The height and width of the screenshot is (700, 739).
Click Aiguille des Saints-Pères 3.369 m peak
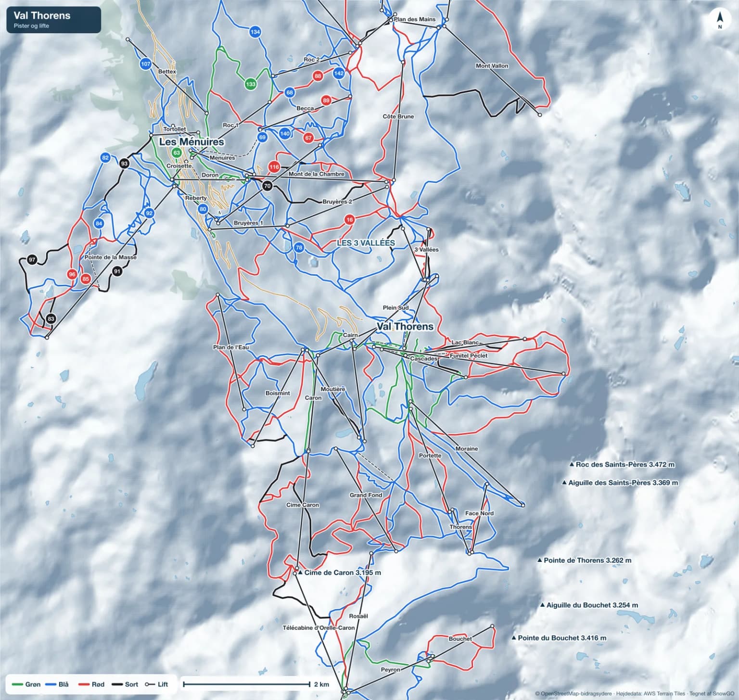tap(620, 483)
